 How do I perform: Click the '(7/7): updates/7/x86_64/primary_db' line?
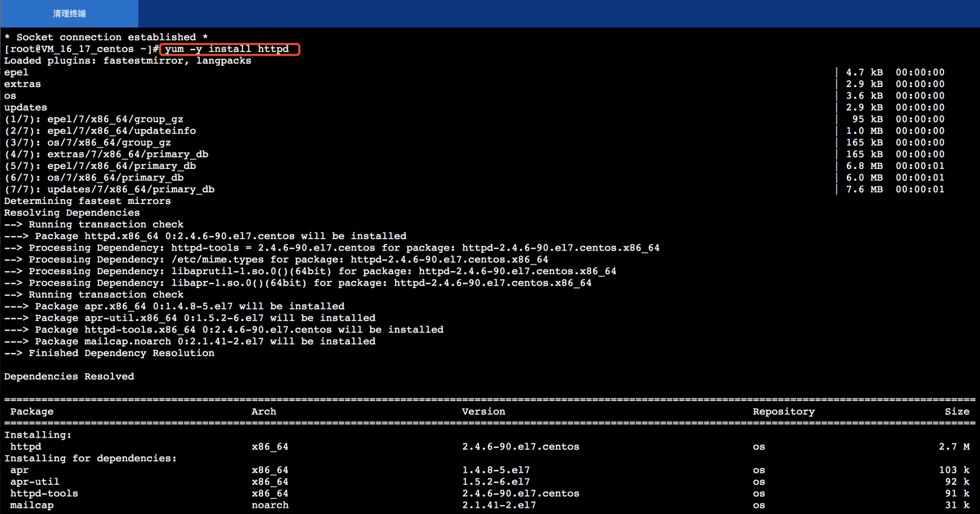pyautogui.click(x=109, y=189)
